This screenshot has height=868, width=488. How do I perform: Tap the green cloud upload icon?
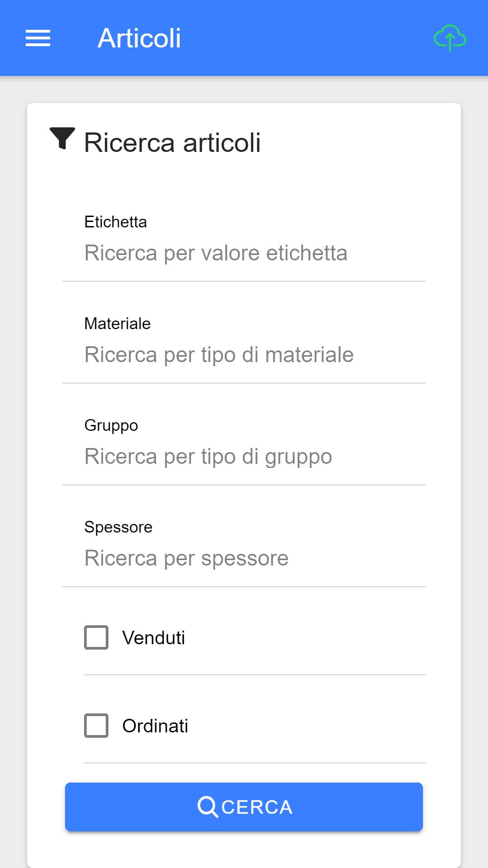tap(450, 38)
